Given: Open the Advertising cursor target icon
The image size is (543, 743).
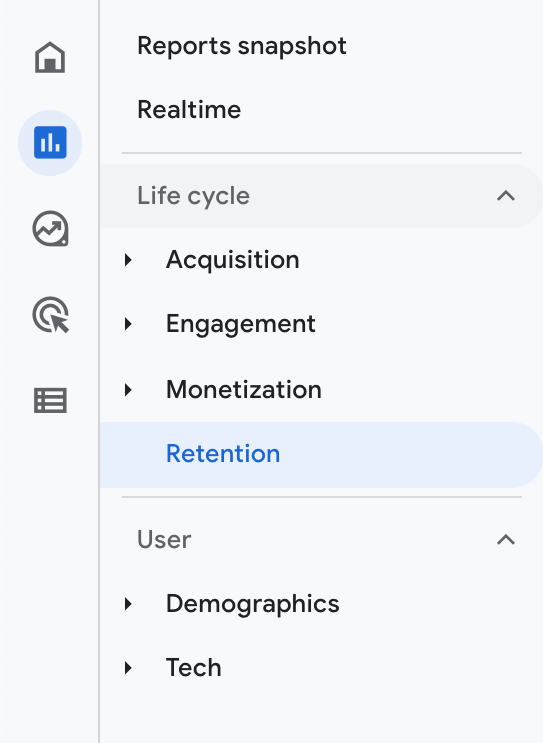Looking at the screenshot, I should click(50, 315).
